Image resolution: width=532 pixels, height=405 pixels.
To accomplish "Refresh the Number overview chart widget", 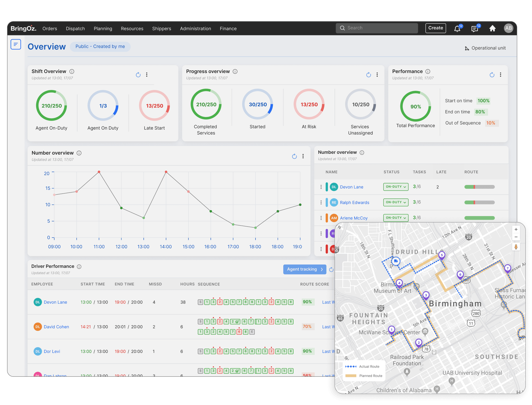I will [x=295, y=156].
